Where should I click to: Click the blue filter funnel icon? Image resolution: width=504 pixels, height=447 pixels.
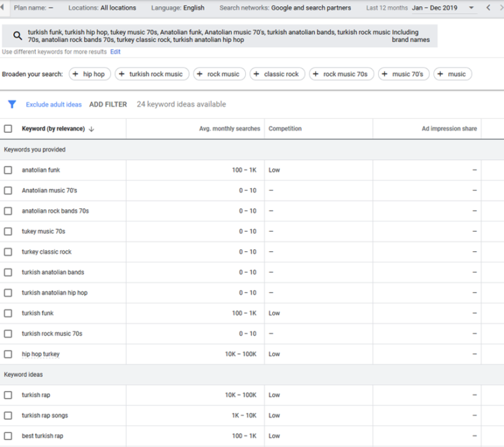tap(12, 104)
